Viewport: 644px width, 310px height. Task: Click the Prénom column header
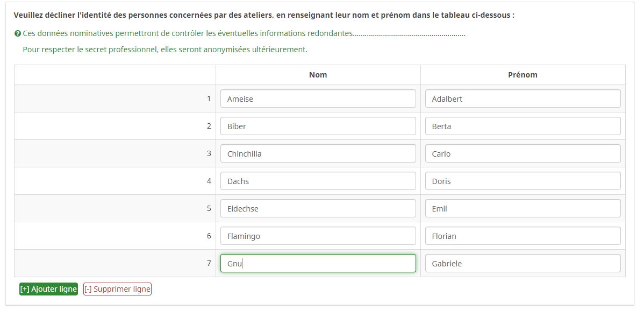click(523, 75)
